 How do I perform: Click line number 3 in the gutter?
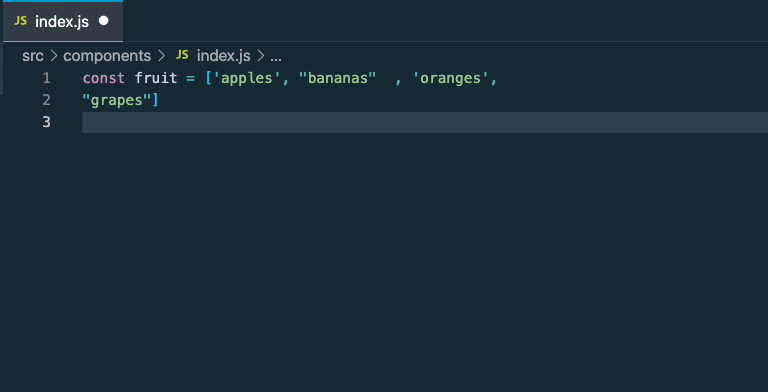coord(47,122)
